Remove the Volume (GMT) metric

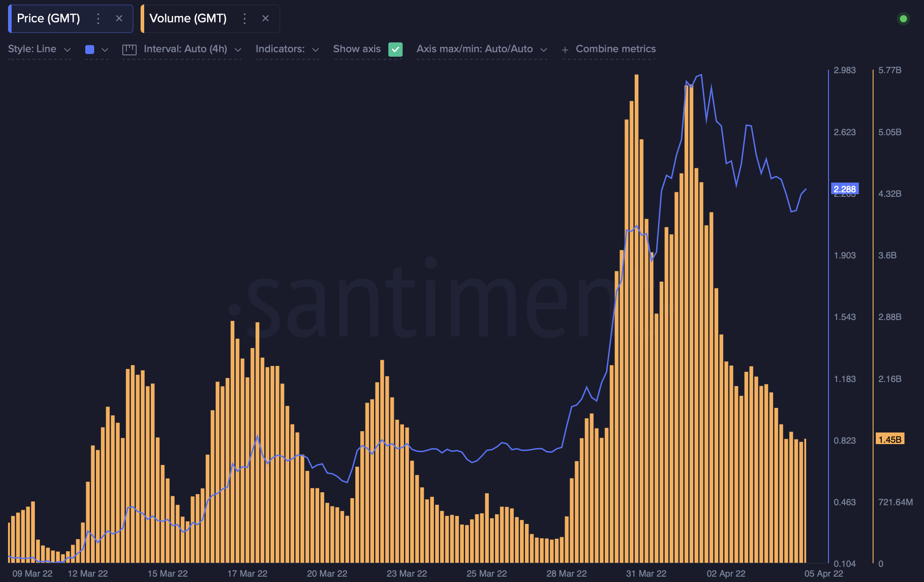click(265, 18)
